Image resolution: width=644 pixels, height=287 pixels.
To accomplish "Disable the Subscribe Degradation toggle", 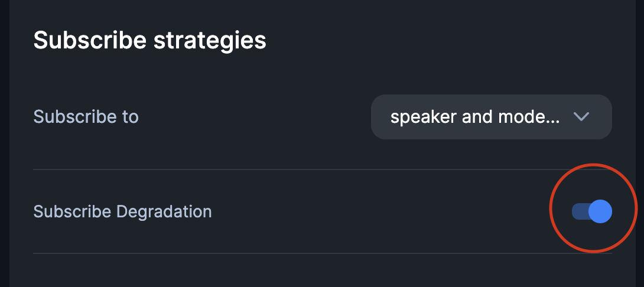I will click(591, 211).
